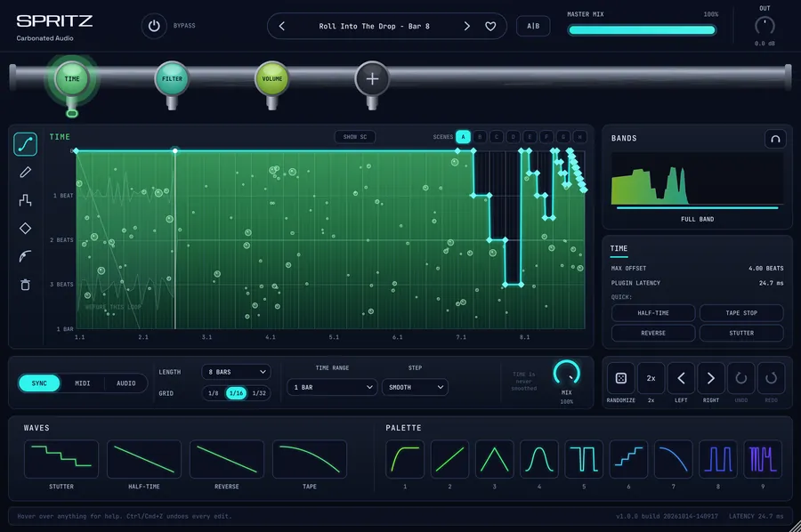Select the arc curve tool
Image resolution: width=801 pixels, height=532 pixels.
pyautogui.click(x=25, y=256)
